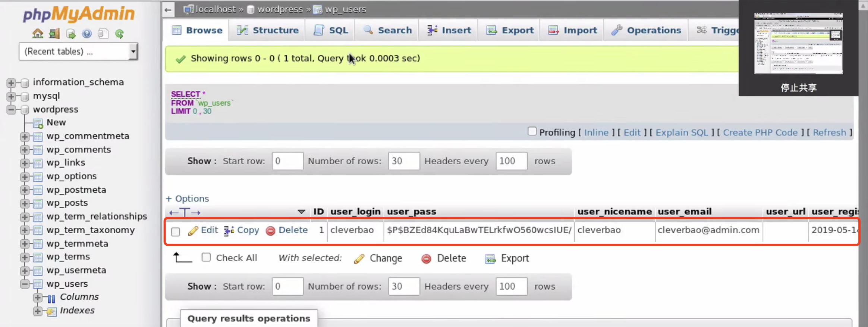Image resolution: width=868 pixels, height=327 pixels.
Task: Expand the Columns node under wp_users
Action: 38,298
